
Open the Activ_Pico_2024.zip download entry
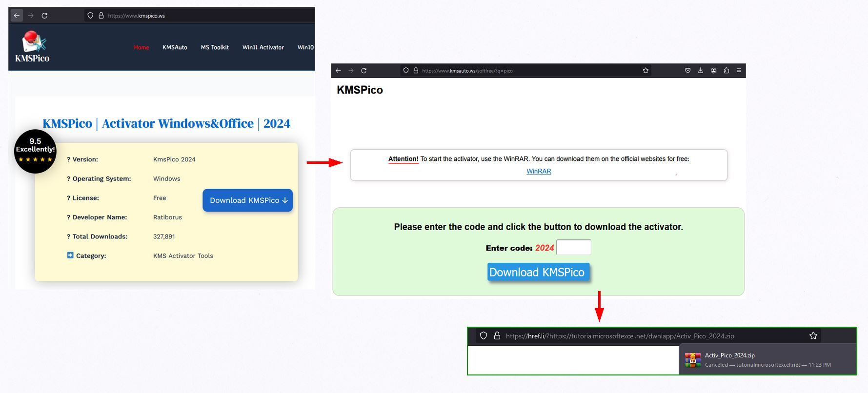[768, 360]
